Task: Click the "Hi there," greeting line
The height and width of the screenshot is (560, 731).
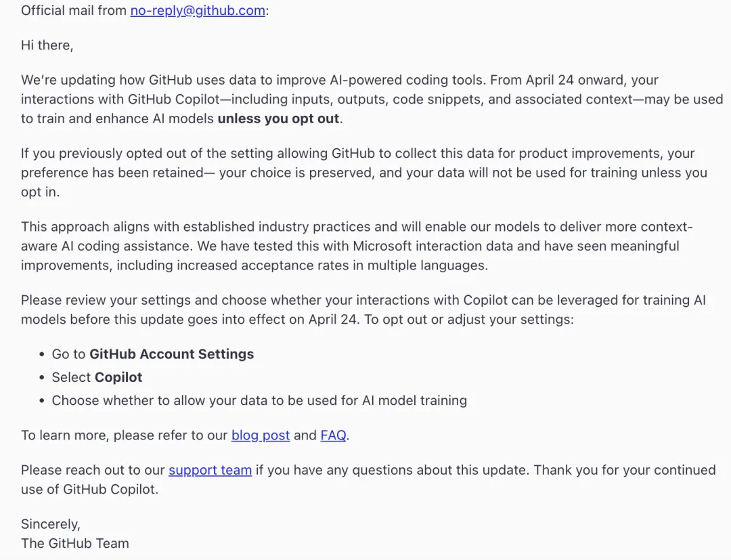Action: [x=47, y=45]
